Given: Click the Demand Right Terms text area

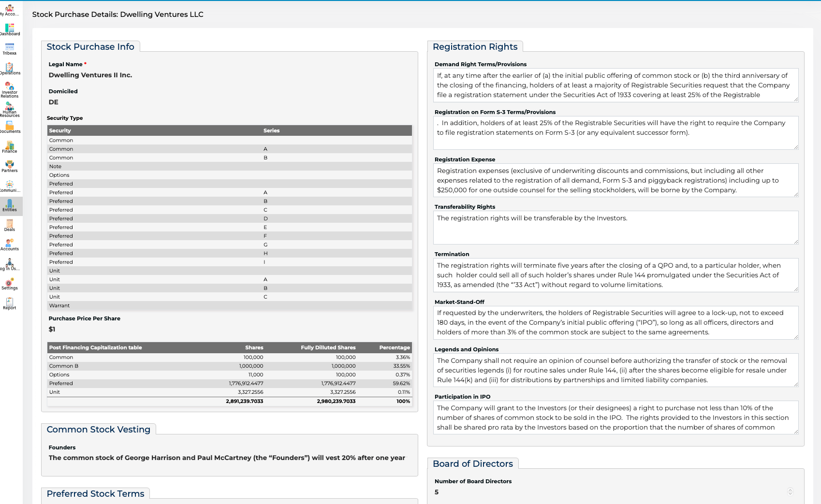Looking at the screenshot, I should click(x=615, y=85).
